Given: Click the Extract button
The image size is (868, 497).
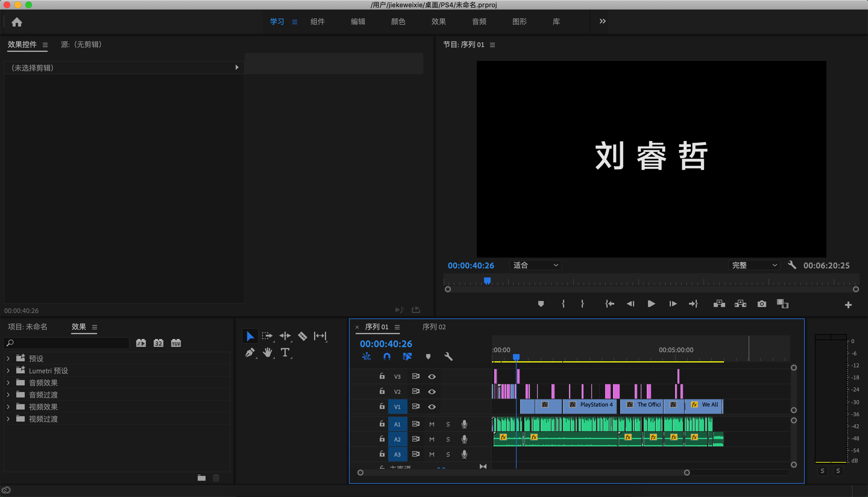Looking at the screenshot, I should [741, 304].
